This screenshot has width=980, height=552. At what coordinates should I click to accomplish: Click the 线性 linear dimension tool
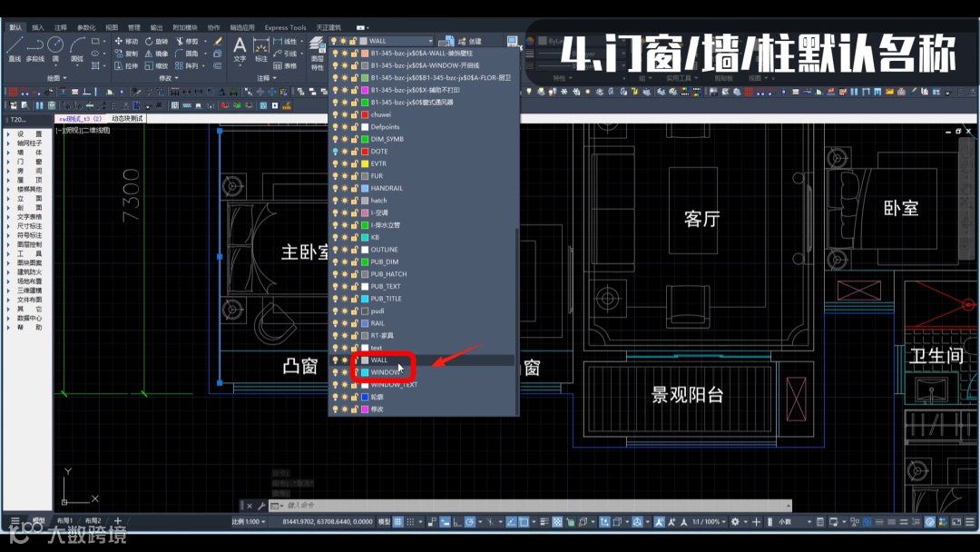[285, 41]
